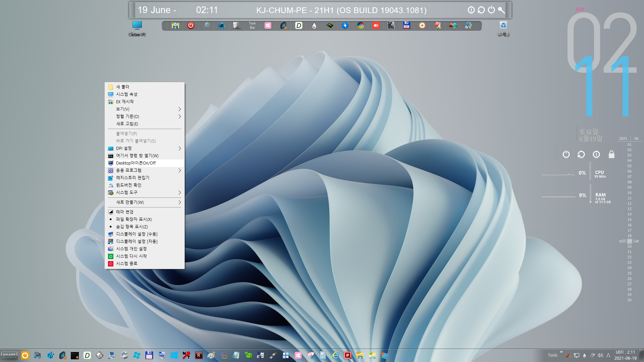The height and width of the screenshot is (362, 644).
Task: Launch the white D icon in top dock
Action: click(299, 25)
